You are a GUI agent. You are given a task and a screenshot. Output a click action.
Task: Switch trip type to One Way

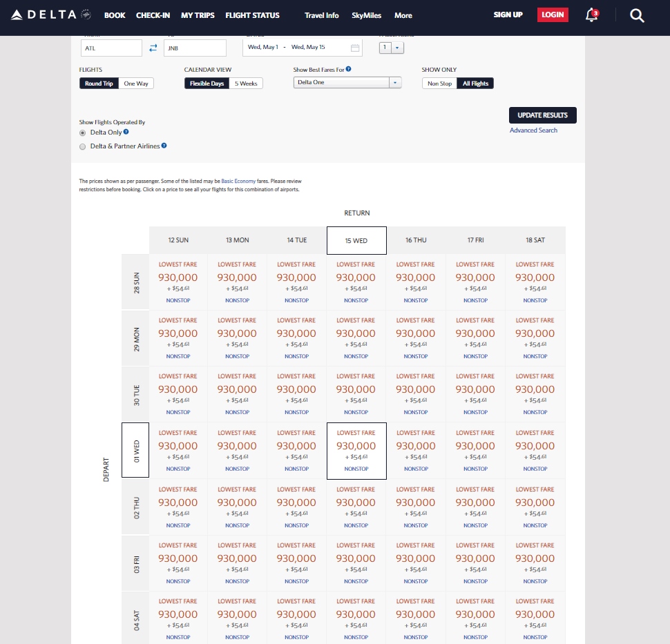coord(136,84)
